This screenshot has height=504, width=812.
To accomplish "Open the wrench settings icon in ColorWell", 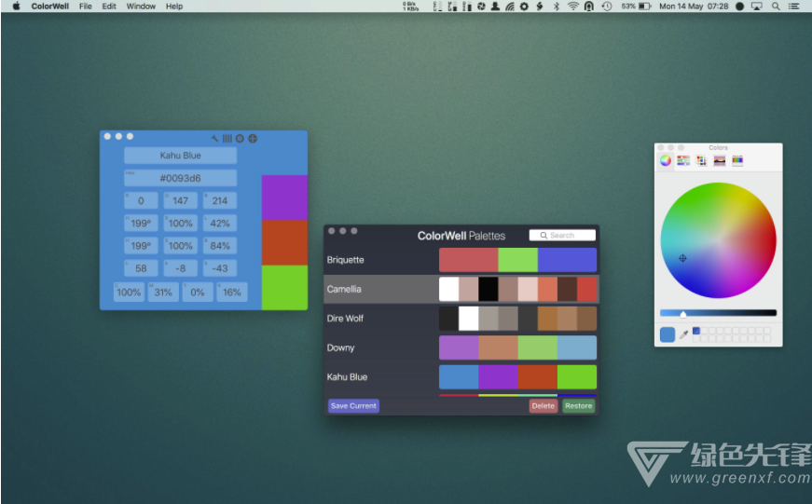I will (214, 138).
